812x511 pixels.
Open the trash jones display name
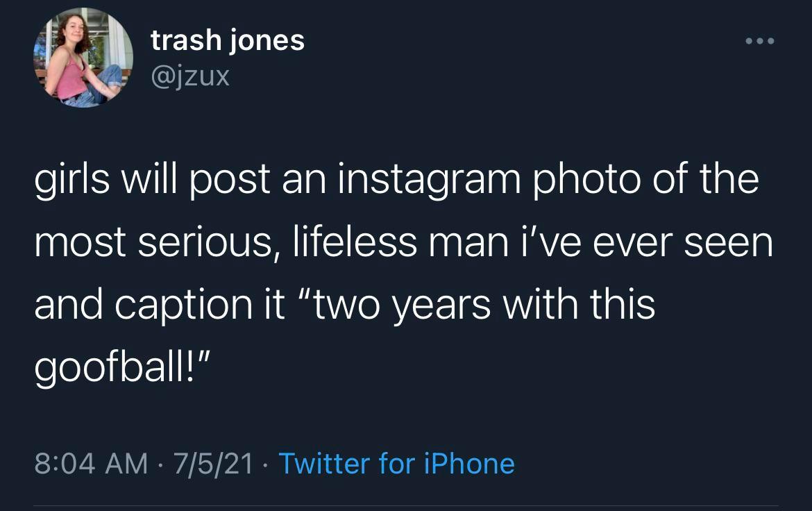point(228,40)
